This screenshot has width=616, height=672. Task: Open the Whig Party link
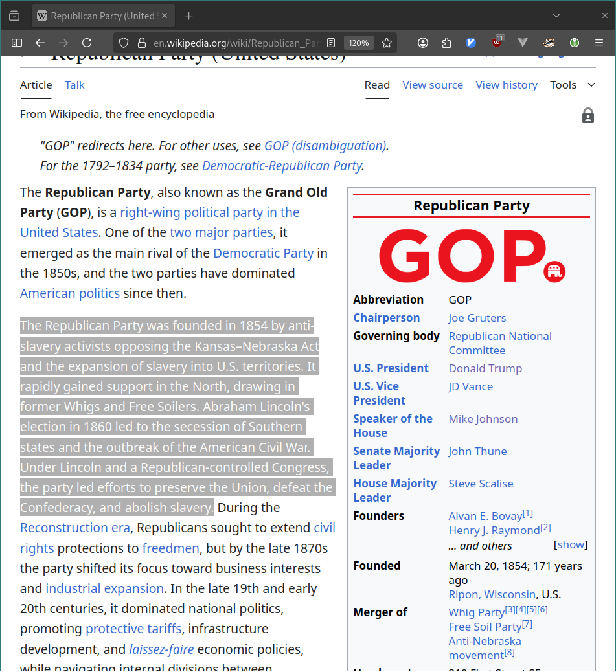tap(477, 613)
